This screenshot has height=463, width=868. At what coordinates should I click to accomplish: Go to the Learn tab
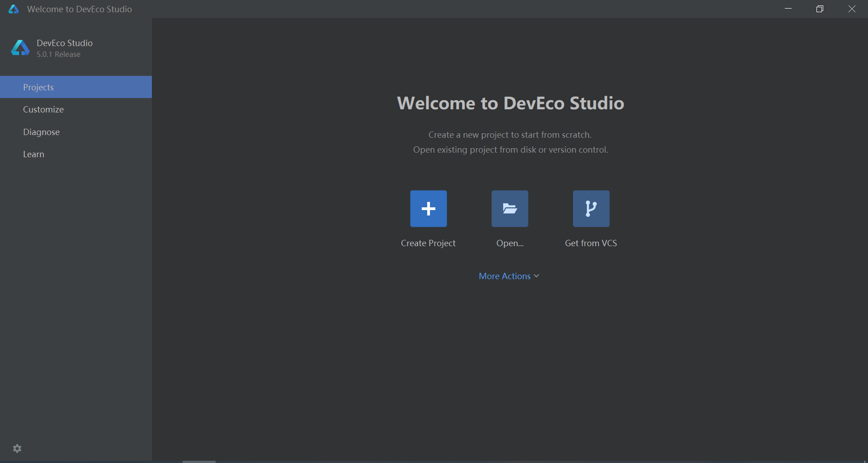(x=76, y=154)
